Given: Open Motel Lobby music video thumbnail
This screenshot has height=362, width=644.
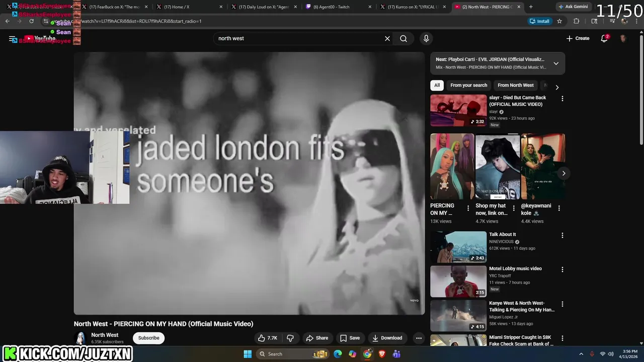Looking at the screenshot, I should pyautogui.click(x=458, y=282).
